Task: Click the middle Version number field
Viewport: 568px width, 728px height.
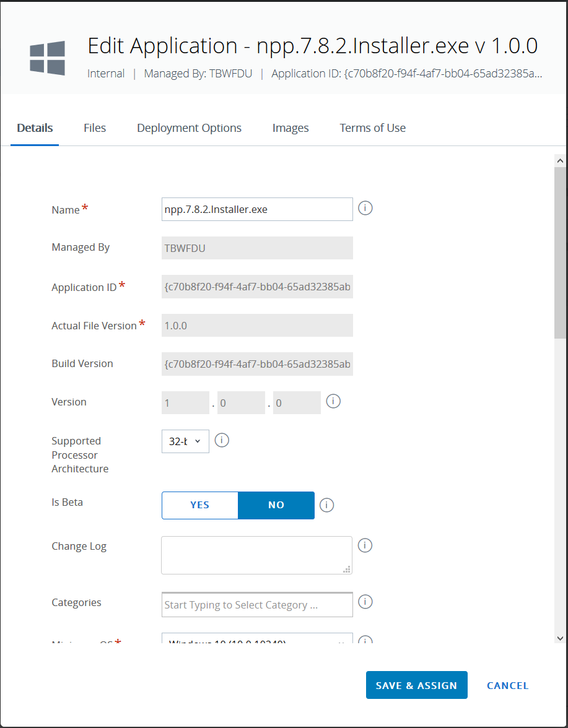Action: click(241, 402)
